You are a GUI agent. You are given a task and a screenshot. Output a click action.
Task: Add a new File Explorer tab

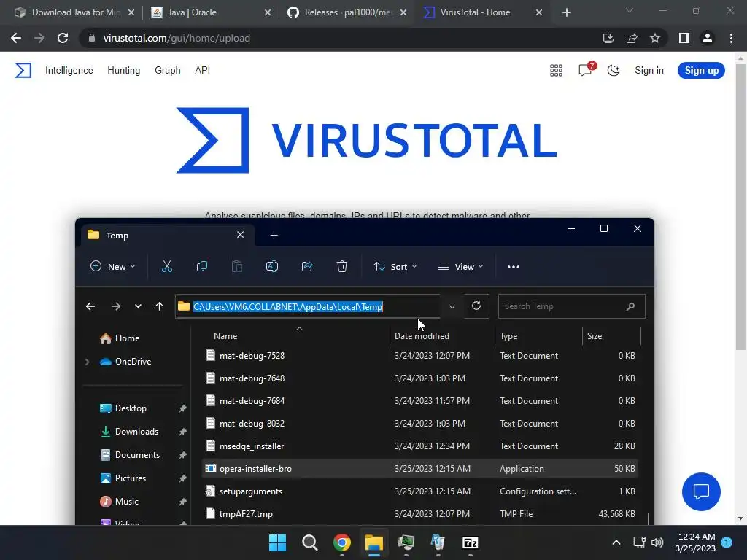[x=274, y=236]
